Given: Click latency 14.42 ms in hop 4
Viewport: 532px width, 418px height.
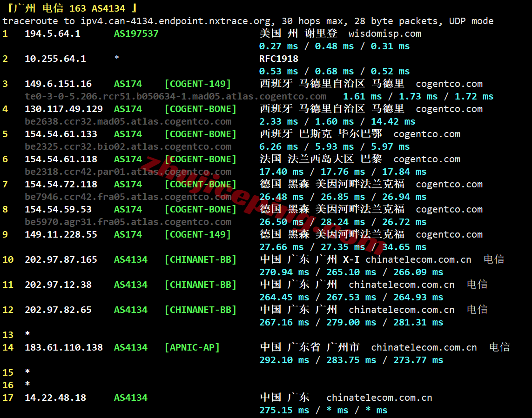Looking at the screenshot, I should click(x=393, y=121).
